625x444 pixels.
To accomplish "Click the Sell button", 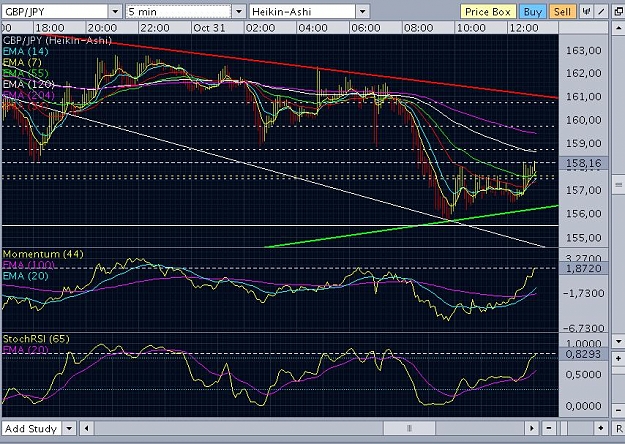I will click(562, 12).
